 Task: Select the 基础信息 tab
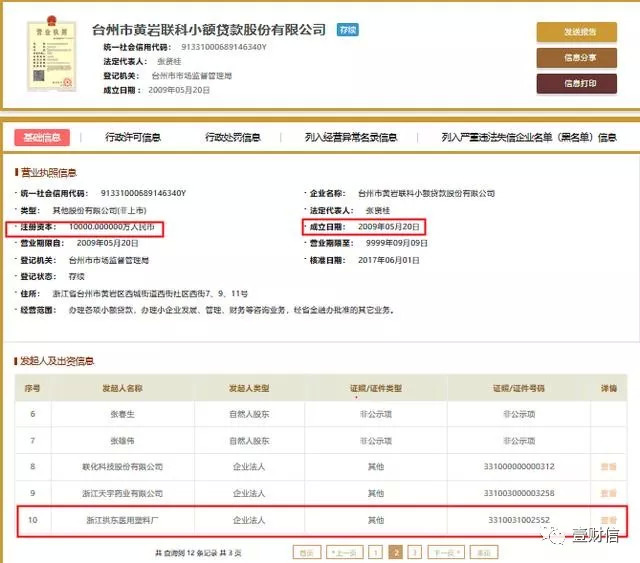tap(42, 138)
